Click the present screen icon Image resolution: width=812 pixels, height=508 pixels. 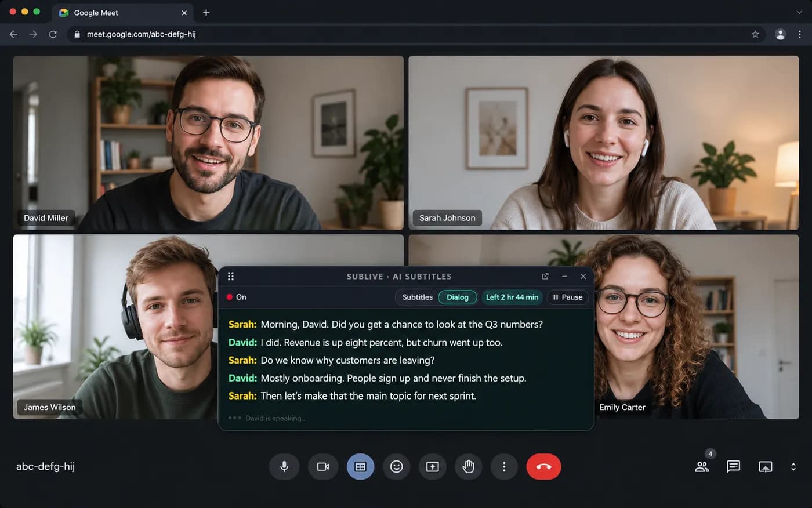tap(433, 467)
